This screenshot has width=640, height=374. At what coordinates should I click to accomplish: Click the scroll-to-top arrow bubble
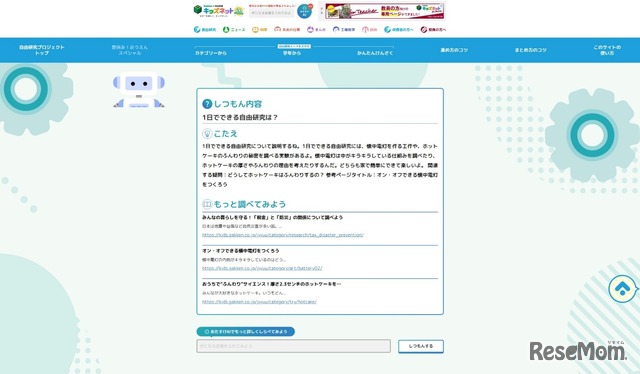pyautogui.click(x=622, y=289)
